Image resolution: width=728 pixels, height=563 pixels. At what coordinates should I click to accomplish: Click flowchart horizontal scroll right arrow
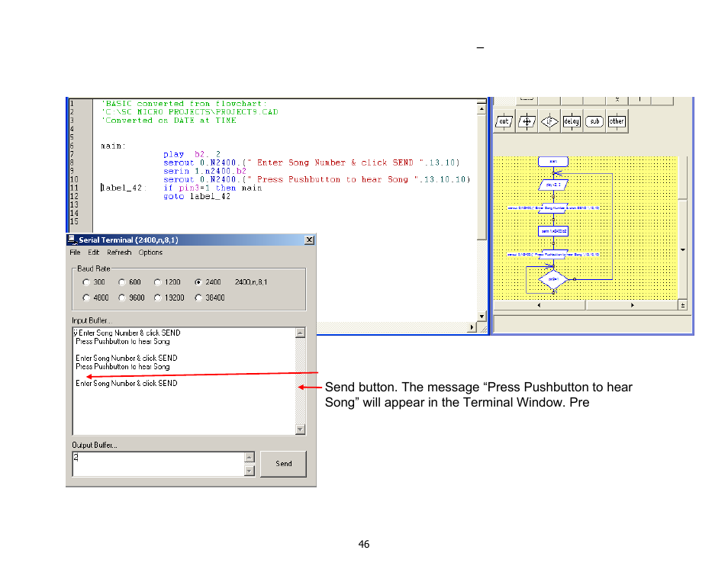(x=633, y=305)
